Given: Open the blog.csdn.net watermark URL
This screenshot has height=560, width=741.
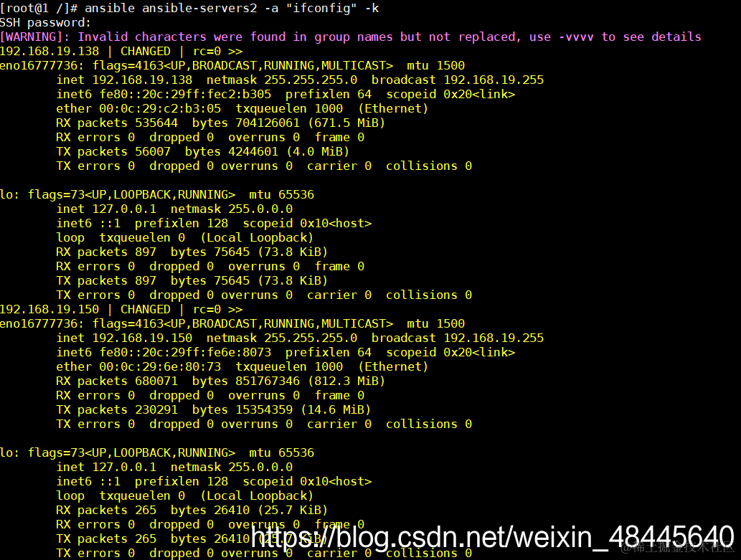Looking at the screenshot, I should (492, 537).
